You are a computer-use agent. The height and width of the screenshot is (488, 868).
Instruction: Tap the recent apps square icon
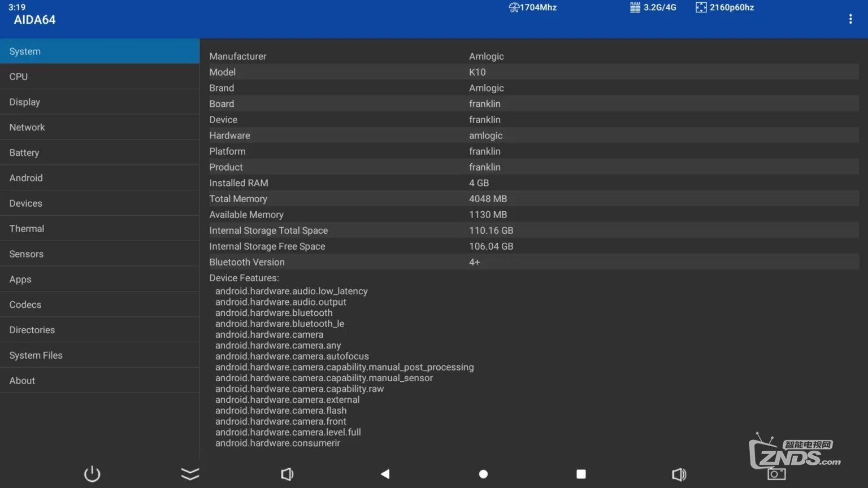tap(581, 474)
